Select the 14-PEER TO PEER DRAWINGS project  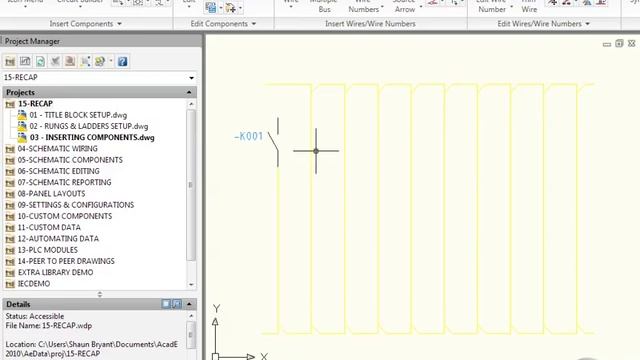tap(66, 261)
